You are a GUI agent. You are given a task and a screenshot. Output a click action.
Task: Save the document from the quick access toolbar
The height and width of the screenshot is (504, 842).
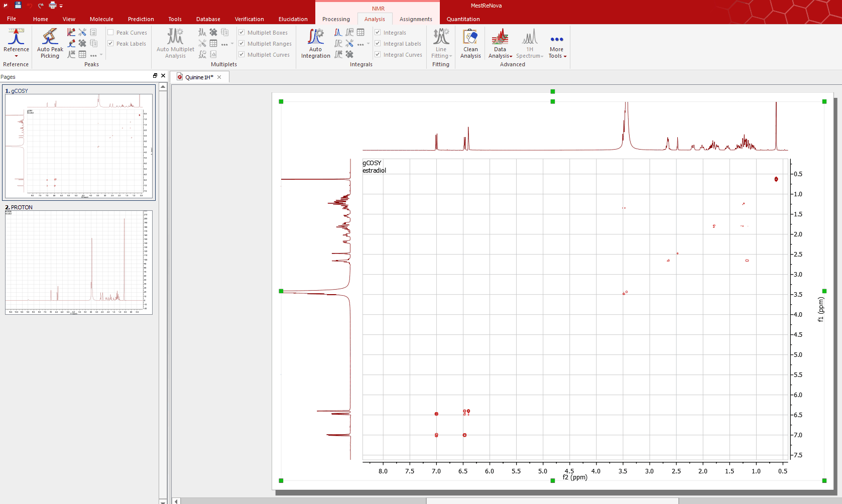pyautogui.click(x=18, y=6)
